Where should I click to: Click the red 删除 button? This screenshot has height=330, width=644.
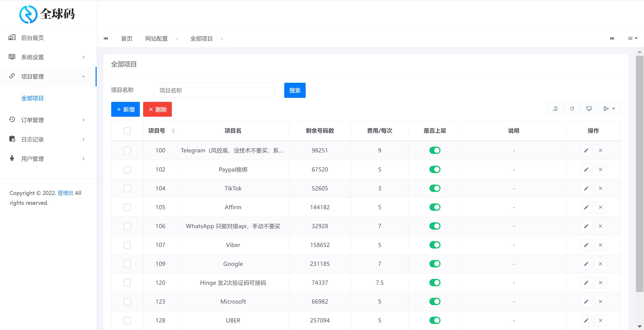[157, 109]
